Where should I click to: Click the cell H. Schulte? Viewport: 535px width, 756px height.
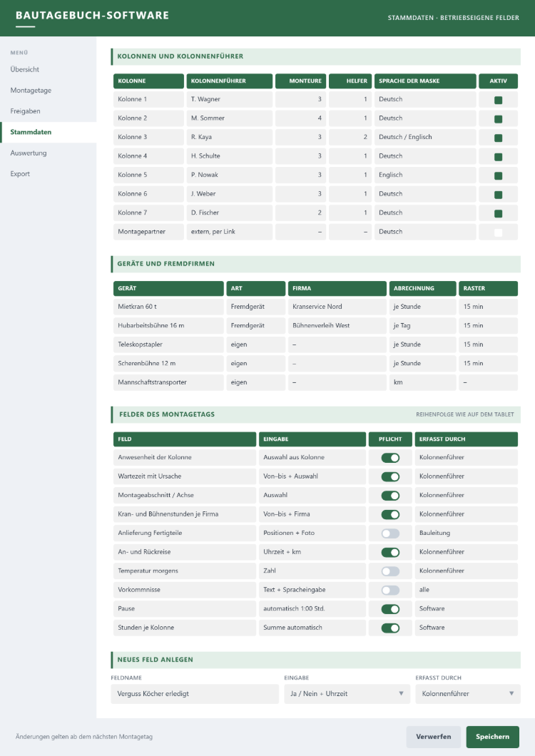pos(230,155)
